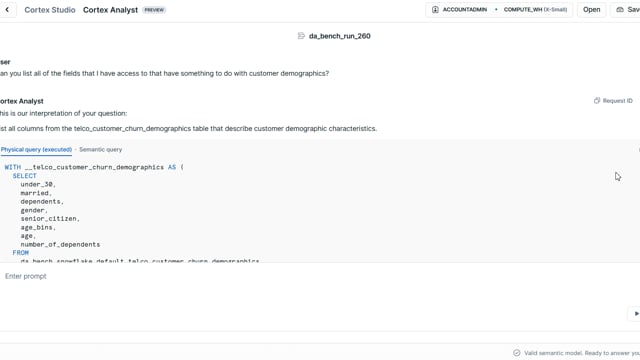640x360 pixels.
Task: Click the file icon next to da_bench_run_260
Action: tap(301, 36)
